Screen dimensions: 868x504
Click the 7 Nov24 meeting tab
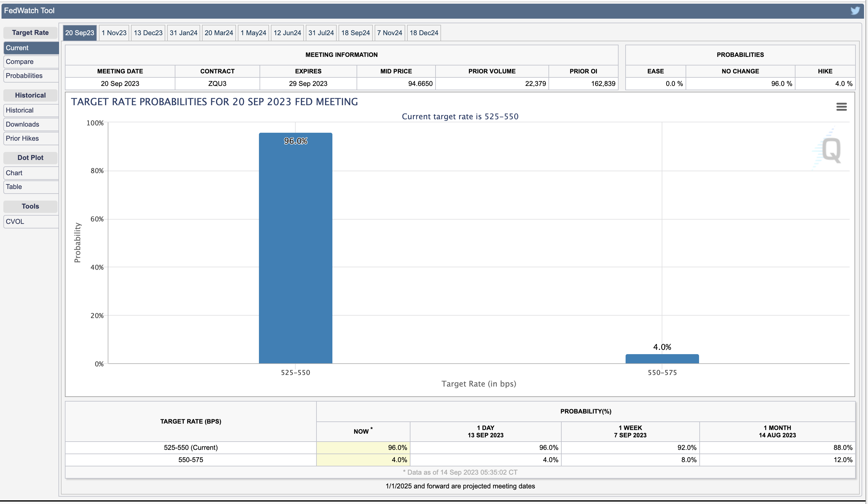click(389, 33)
